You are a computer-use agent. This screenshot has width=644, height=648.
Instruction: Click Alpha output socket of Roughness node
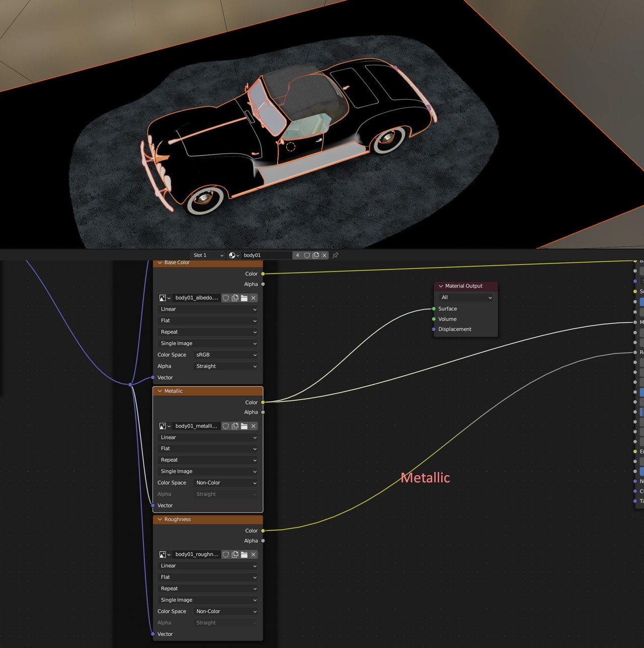tap(263, 541)
